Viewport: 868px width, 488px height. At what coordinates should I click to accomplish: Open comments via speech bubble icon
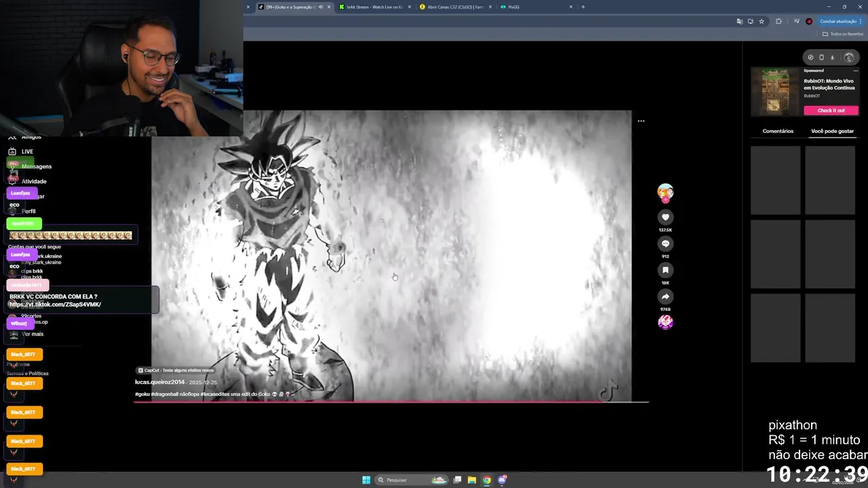[x=665, y=243]
